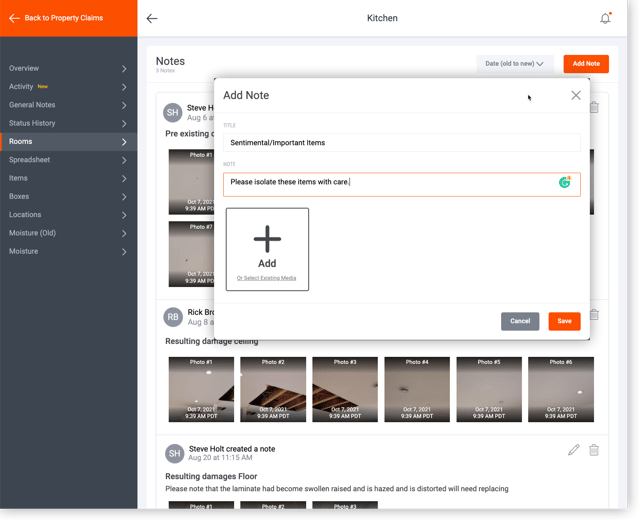The image size is (639, 522).
Task: Close the Add Note dialog
Action: coord(576,95)
